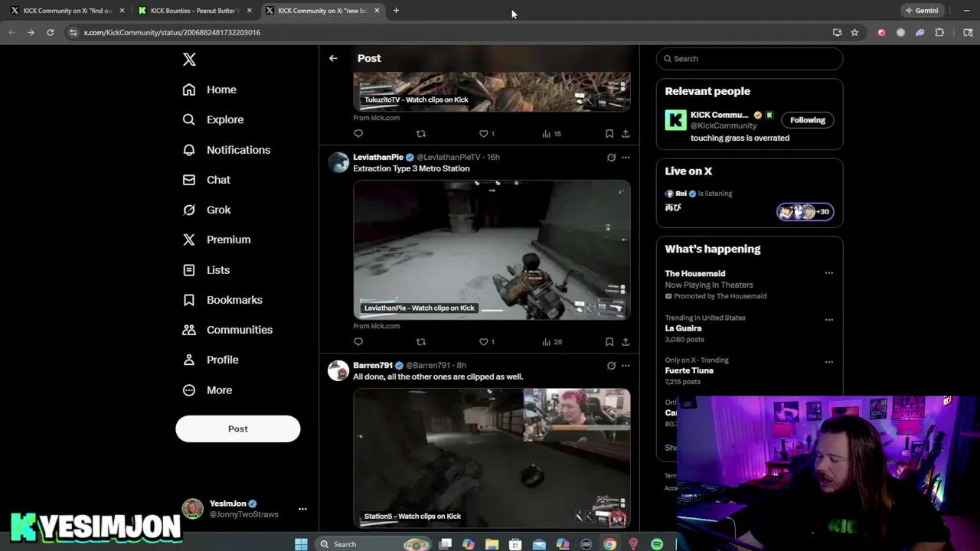This screenshot has height=551, width=980.
Task: Switch to first KICK Community tab
Action: tap(67, 11)
